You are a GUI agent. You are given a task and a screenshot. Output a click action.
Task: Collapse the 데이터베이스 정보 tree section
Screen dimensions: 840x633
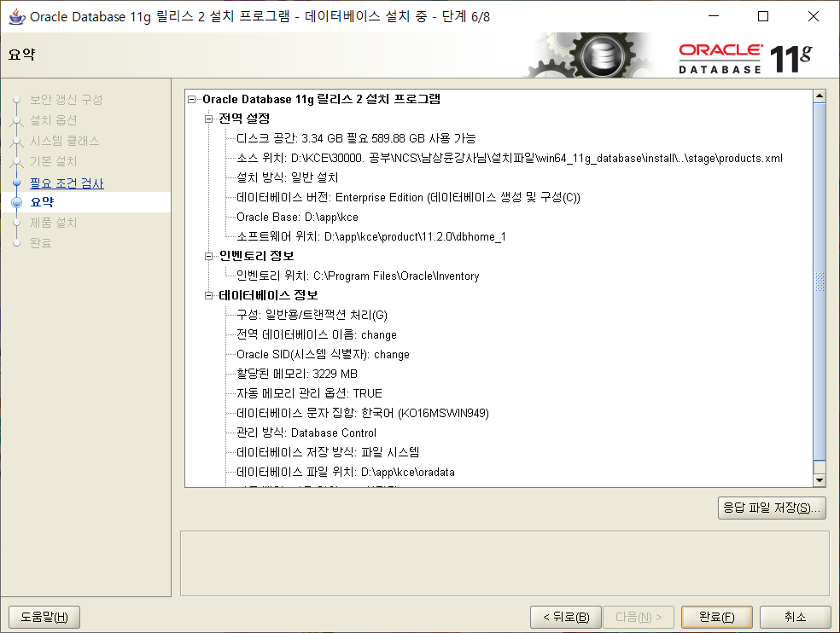click(x=208, y=295)
